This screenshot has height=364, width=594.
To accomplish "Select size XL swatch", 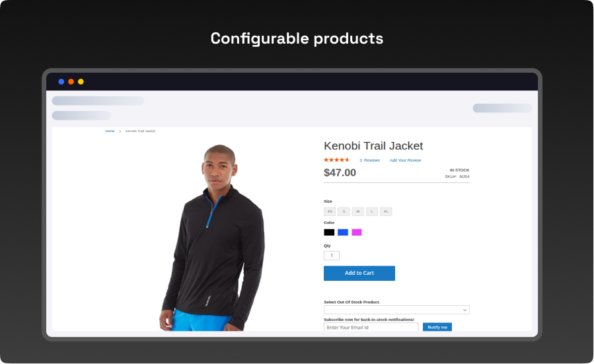I will tap(386, 211).
